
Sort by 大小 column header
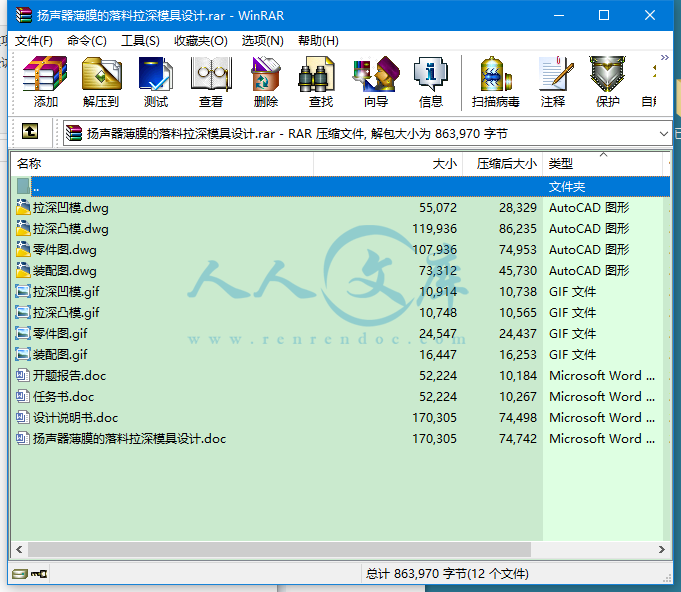point(388,164)
